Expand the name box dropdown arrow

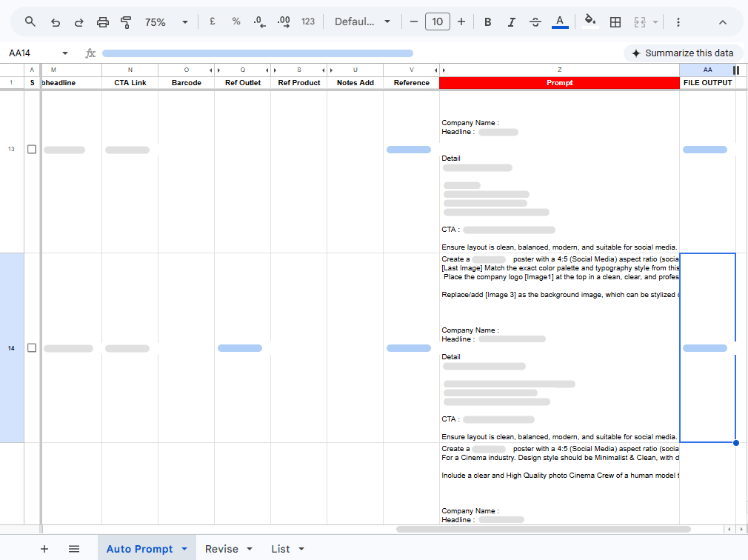click(65, 53)
